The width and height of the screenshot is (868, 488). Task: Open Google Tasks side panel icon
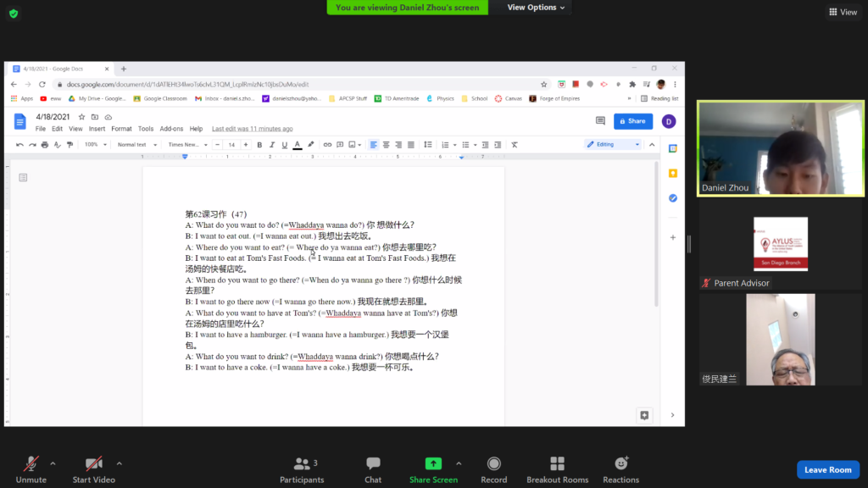tap(672, 198)
